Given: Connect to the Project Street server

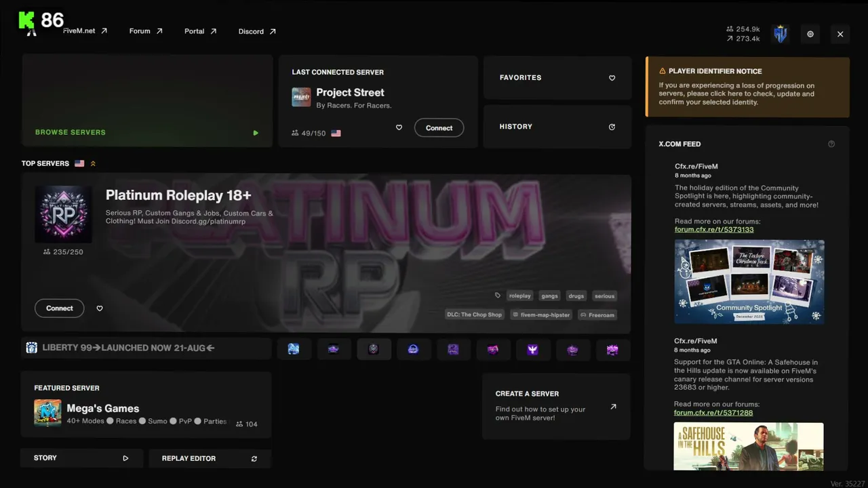Looking at the screenshot, I should tap(439, 128).
